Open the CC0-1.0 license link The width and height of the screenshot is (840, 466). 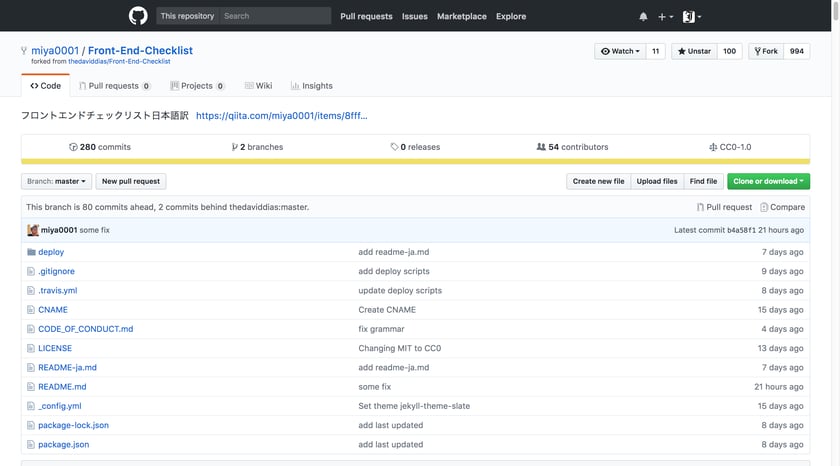pyautogui.click(x=730, y=147)
